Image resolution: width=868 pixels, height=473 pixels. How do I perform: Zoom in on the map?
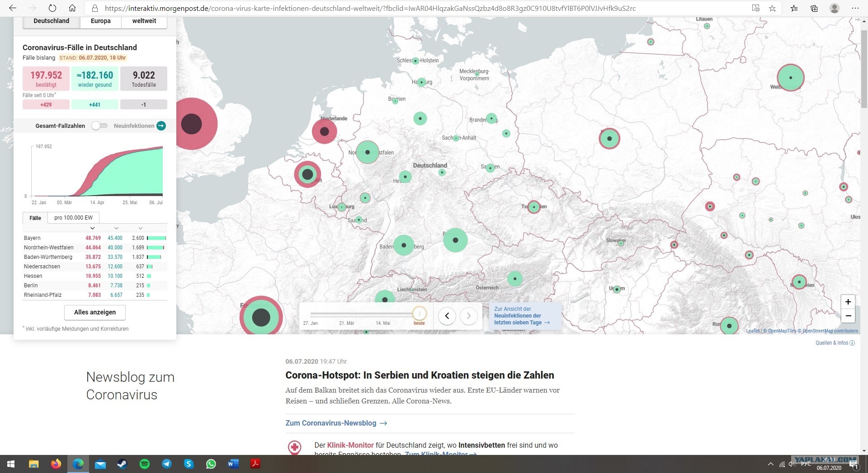848,302
